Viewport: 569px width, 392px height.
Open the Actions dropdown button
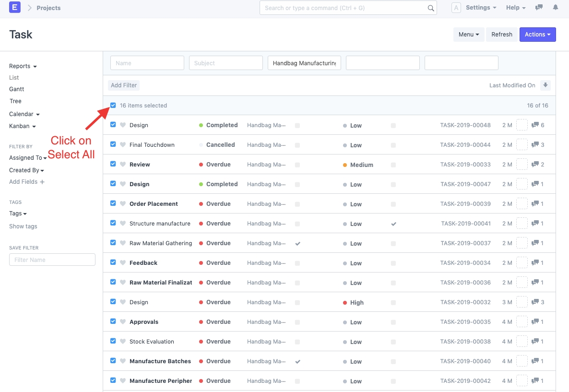click(x=537, y=35)
